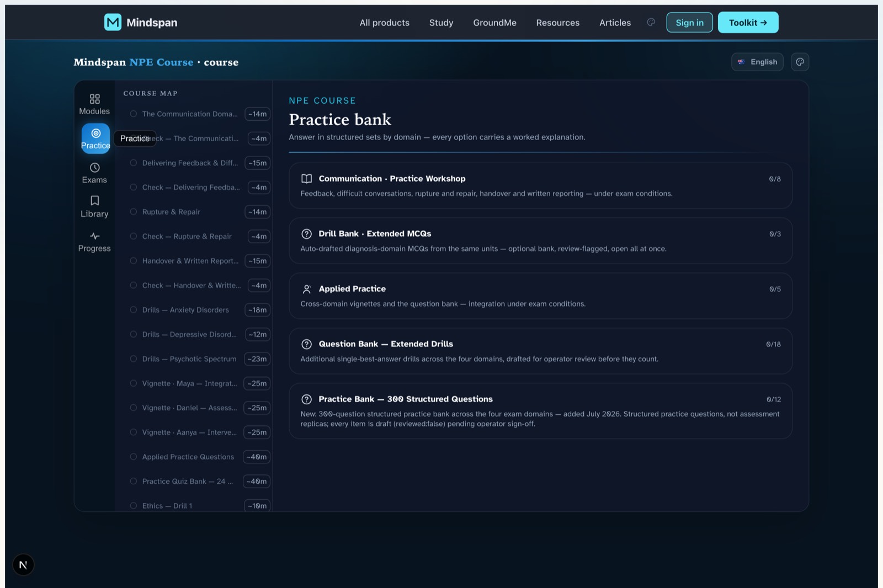883x588 pixels.
Task: Click the Sign in button
Action: (690, 23)
